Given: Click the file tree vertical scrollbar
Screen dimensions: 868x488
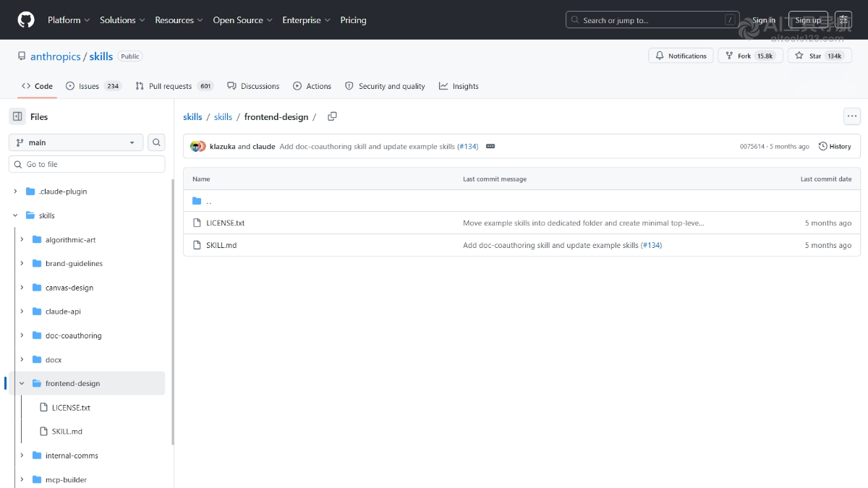Looking at the screenshot, I should 172,312.
